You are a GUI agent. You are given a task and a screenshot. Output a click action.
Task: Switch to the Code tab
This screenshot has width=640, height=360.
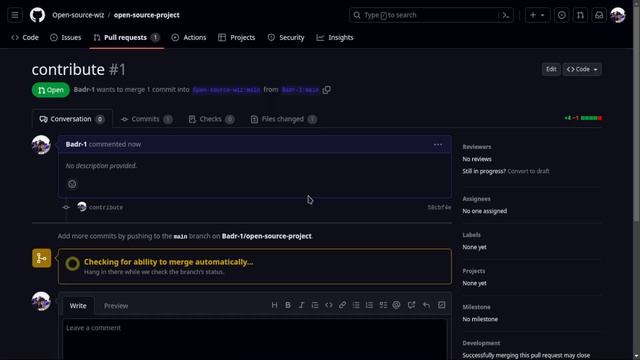[25, 38]
